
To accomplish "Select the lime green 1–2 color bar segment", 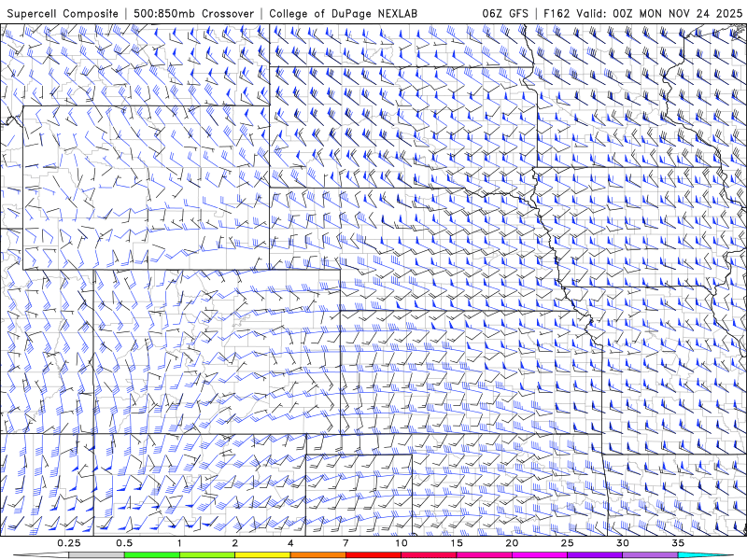I will point(206,555).
